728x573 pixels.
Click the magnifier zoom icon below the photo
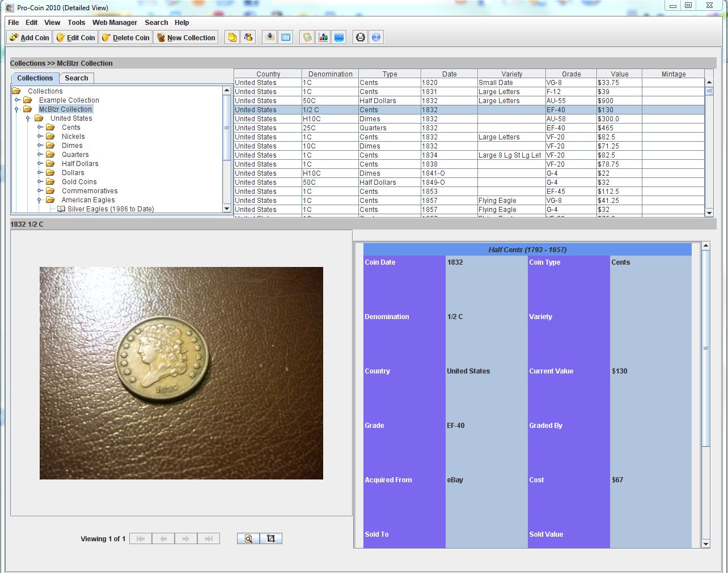click(x=248, y=538)
